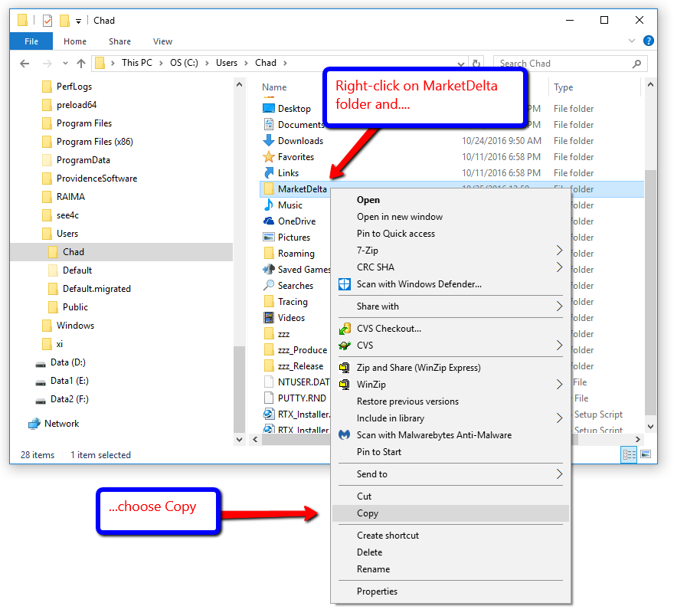
Task: Select the Saved Games icon
Action: [x=269, y=269]
